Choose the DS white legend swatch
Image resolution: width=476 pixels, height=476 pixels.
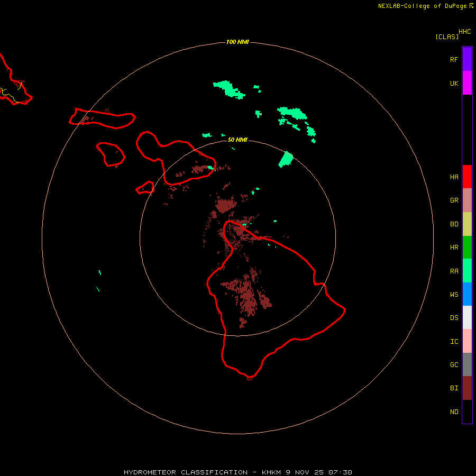(467, 317)
